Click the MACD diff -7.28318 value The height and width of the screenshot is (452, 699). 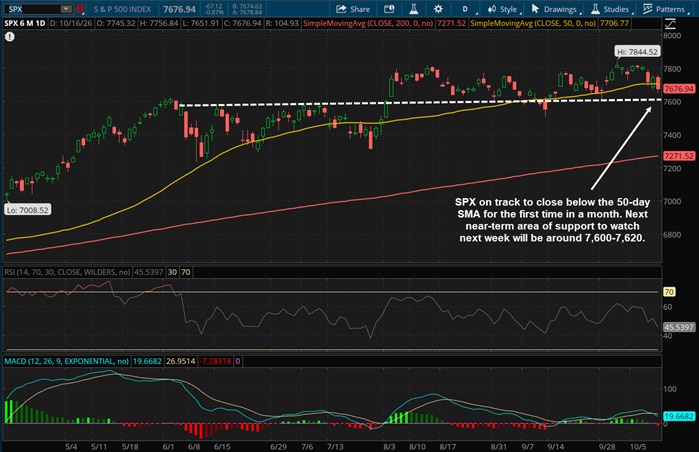(215, 361)
